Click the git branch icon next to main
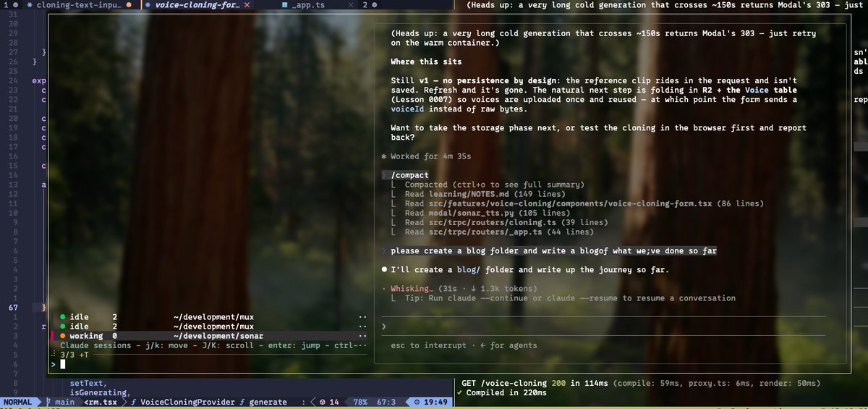 pyautogui.click(x=48, y=402)
